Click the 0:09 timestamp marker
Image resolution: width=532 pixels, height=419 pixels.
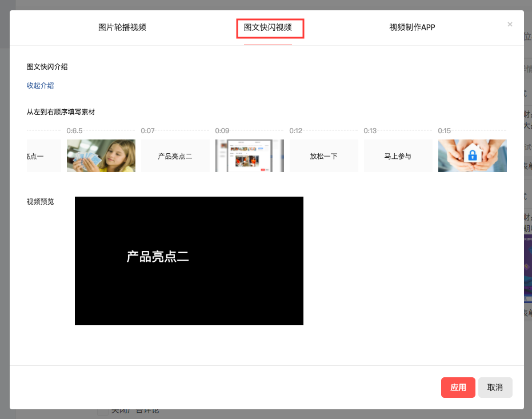[222, 131]
